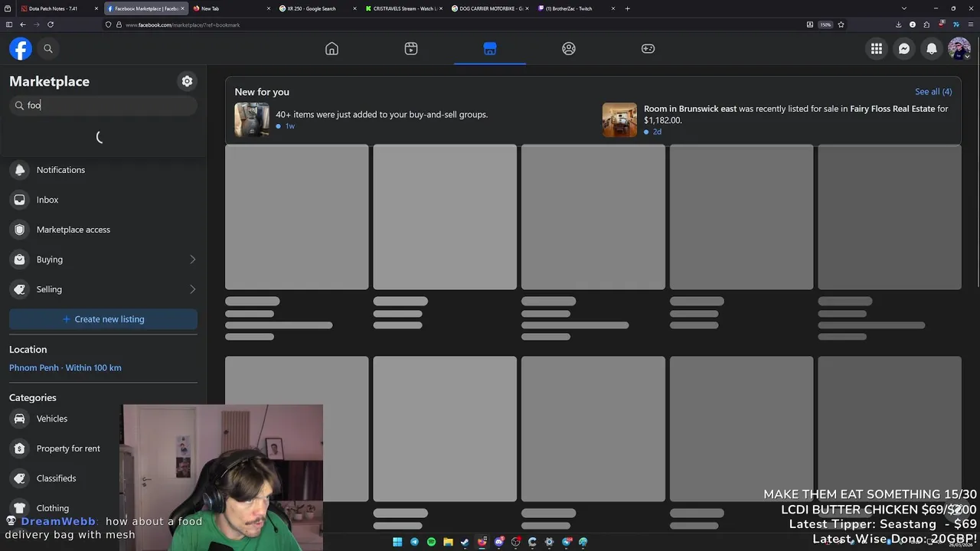Viewport: 980px width, 551px height.
Task: Open browser downloads arrow icon
Action: [898, 24]
